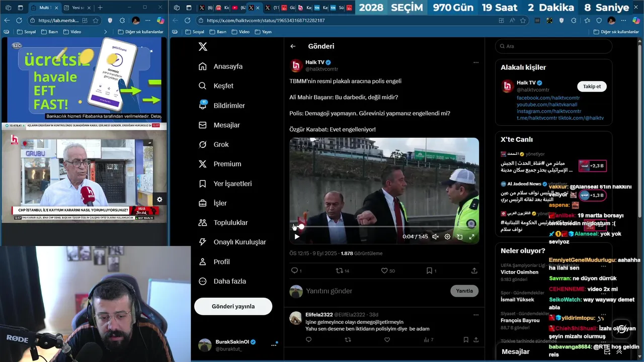Like Elifela2322's reply
The image size is (644, 362).
387,340
